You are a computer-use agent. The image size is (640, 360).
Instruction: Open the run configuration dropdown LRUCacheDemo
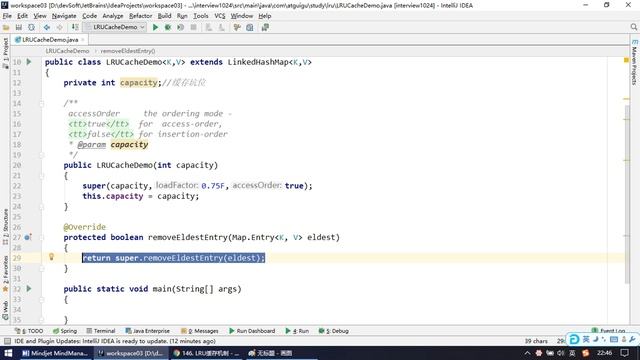115,27
